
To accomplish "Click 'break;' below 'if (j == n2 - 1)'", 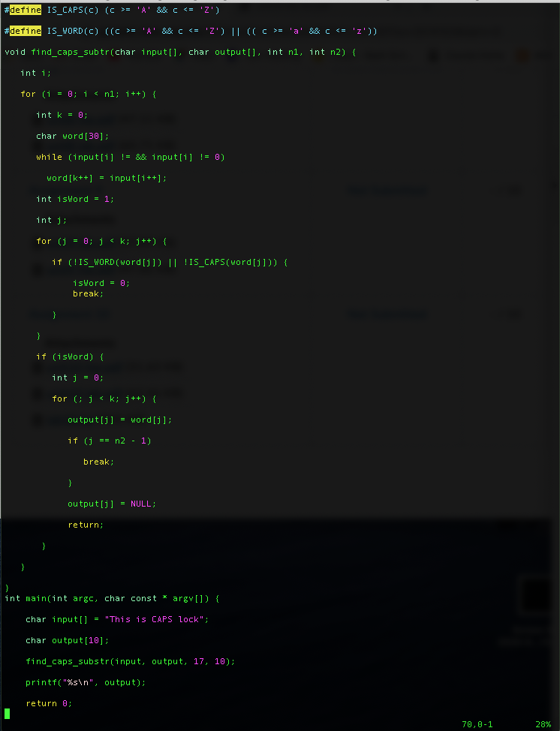I will tap(98, 462).
